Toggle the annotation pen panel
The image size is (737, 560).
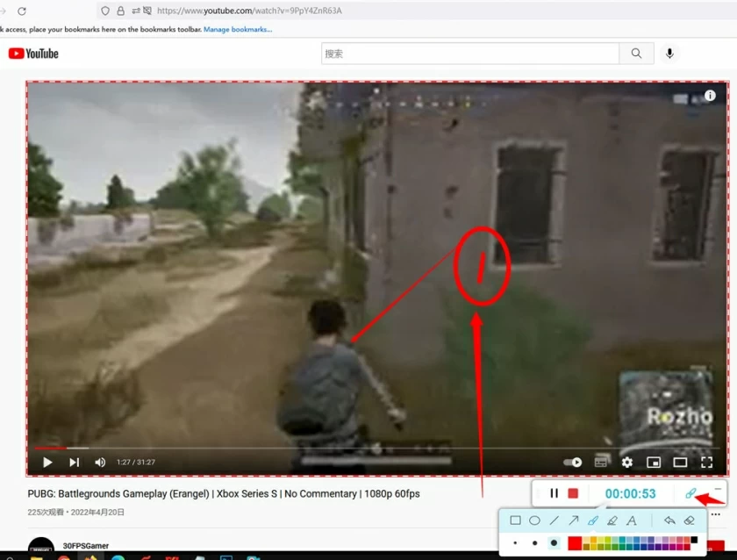click(x=692, y=493)
